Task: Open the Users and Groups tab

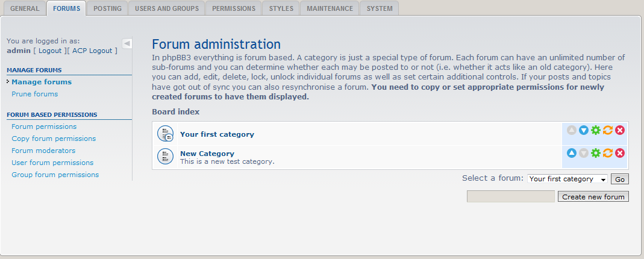Action: [x=167, y=8]
